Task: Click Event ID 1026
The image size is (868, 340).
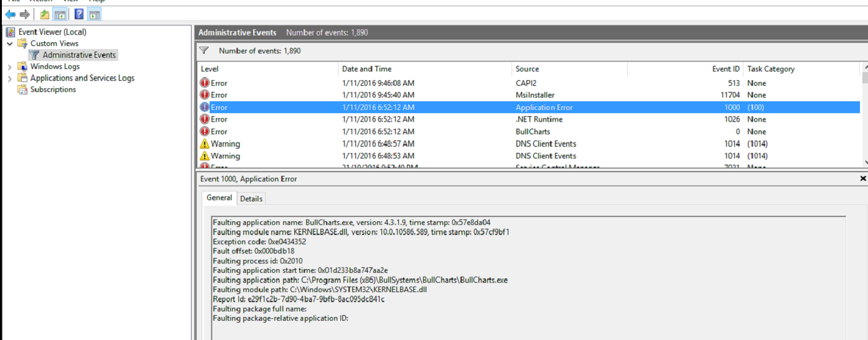Action: (732, 119)
